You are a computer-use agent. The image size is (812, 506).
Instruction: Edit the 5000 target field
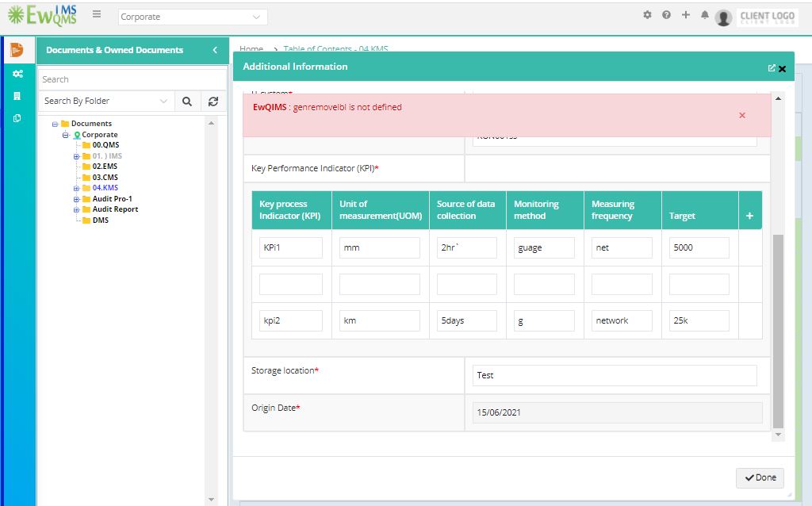click(699, 248)
